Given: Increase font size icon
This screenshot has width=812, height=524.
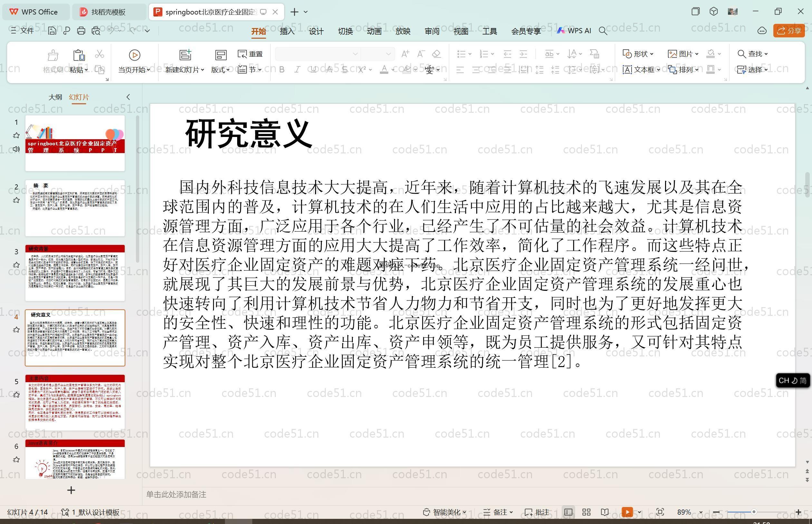Looking at the screenshot, I should click(x=405, y=54).
